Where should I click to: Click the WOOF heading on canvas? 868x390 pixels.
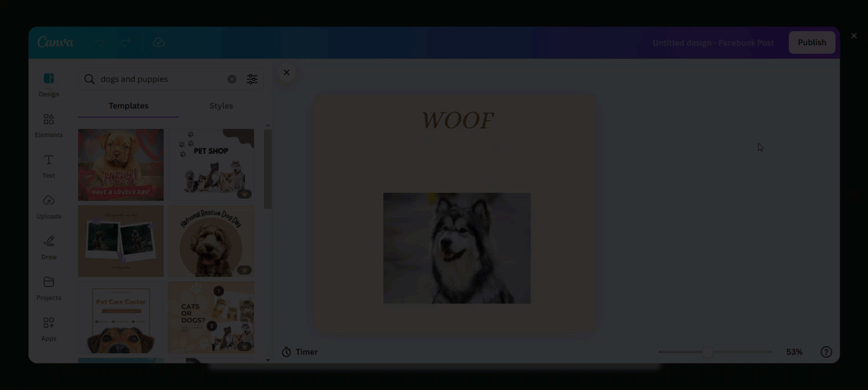click(457, 121)
